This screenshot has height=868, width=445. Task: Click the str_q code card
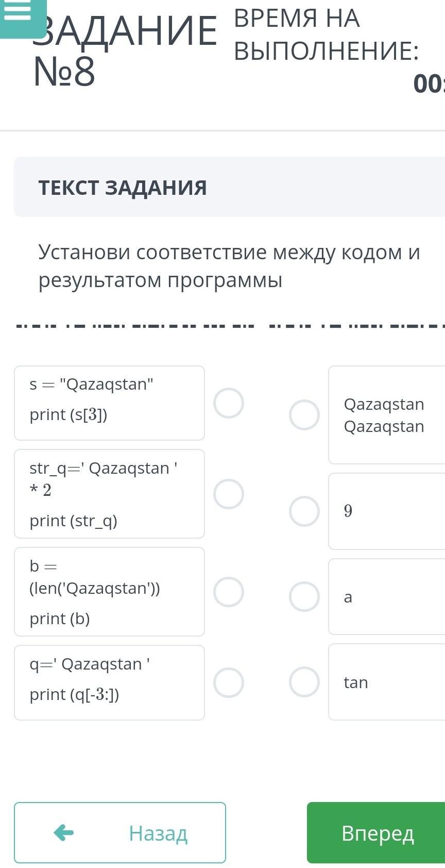(x=109, y=494)
